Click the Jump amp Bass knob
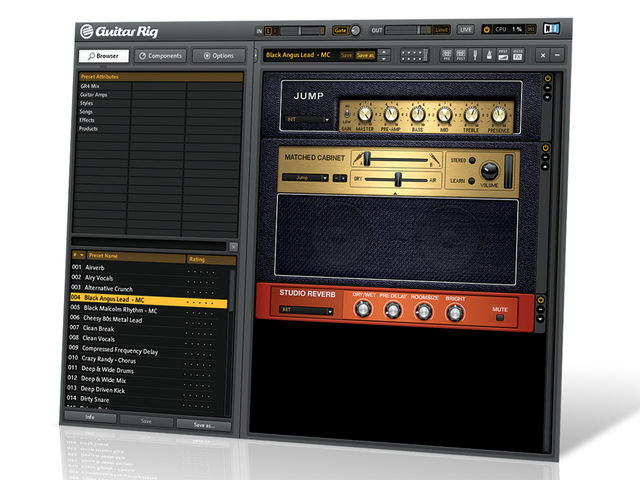640x480 pixels. pos(418,115)
